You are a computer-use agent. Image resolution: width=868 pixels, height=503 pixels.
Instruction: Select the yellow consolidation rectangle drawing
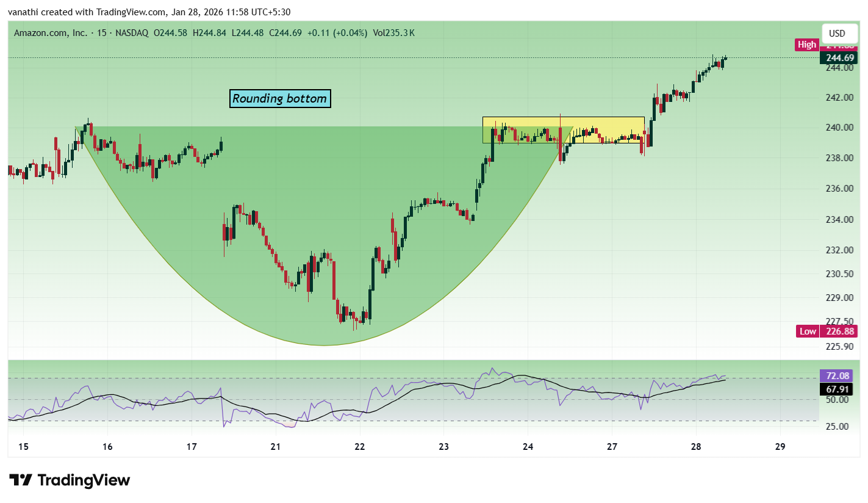(x=564, y=130)
